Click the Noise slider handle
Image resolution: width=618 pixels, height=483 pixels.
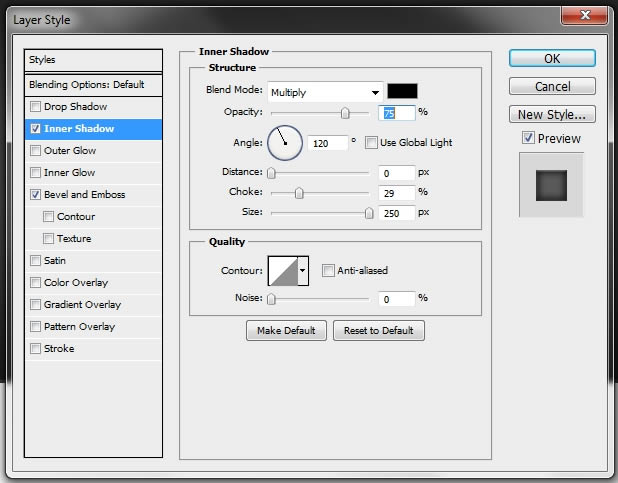pyautogui.click(x=271, y=299)
